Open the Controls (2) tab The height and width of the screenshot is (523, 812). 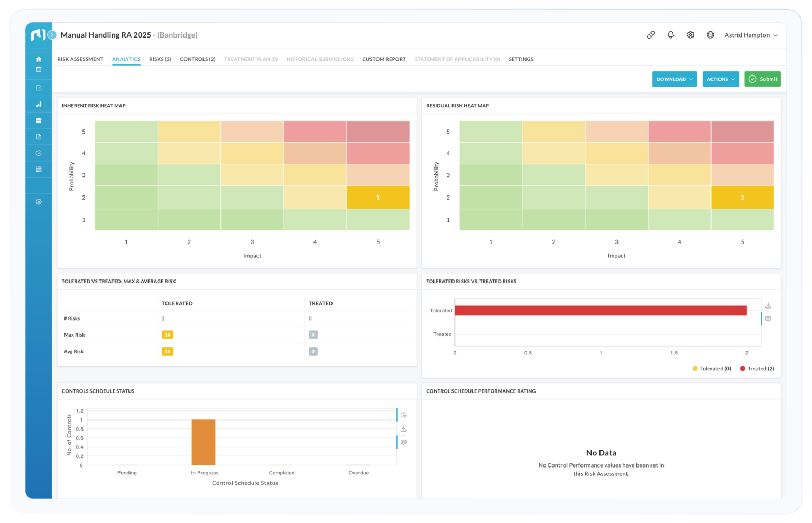click(198, 59)
